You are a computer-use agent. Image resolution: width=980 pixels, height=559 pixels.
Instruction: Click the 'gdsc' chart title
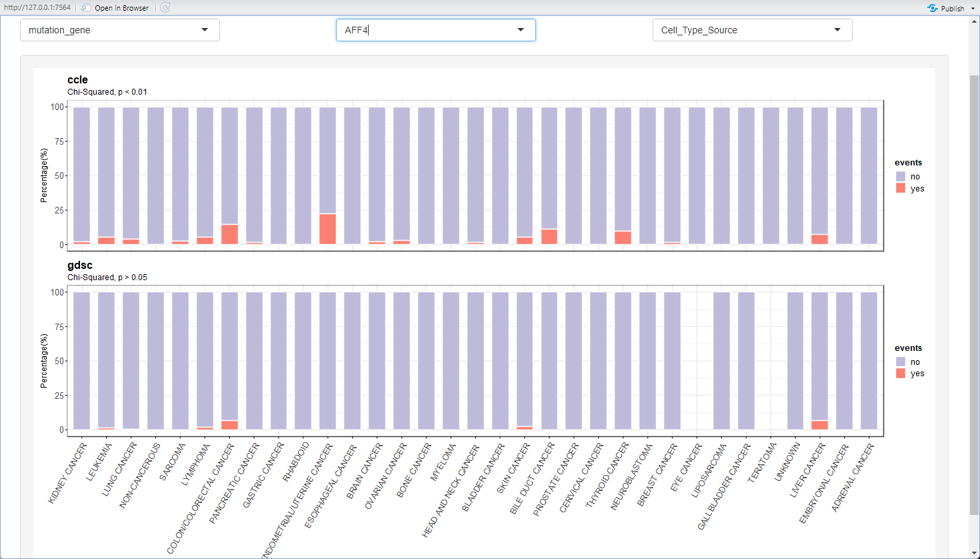pyautogui.click(x=80, y=265)
